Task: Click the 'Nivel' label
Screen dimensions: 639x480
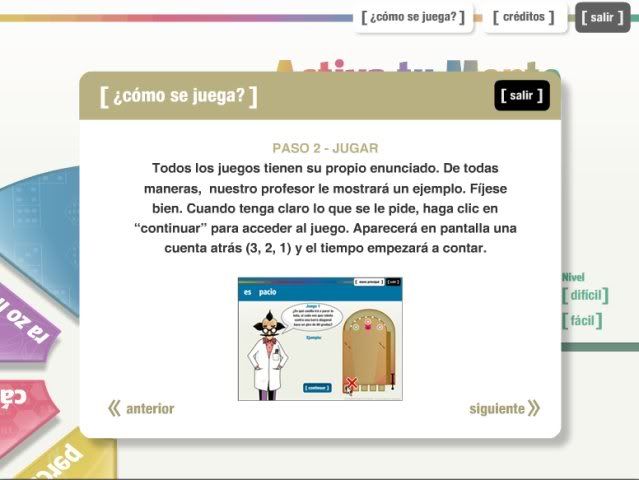Action: [x=573, y=277]
